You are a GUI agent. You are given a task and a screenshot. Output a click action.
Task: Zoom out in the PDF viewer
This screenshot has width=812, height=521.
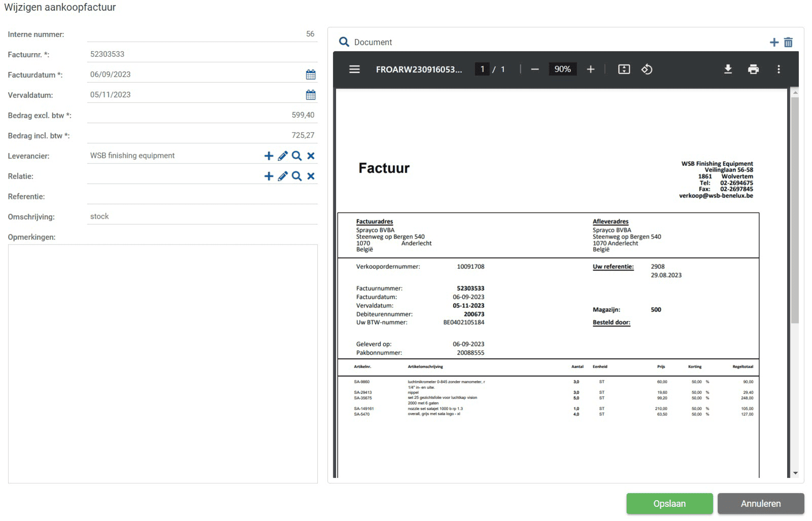[x=535, y=69]
